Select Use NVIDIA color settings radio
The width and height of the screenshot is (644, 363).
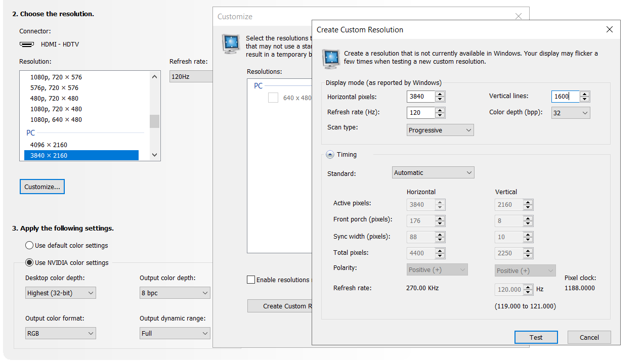29,262
